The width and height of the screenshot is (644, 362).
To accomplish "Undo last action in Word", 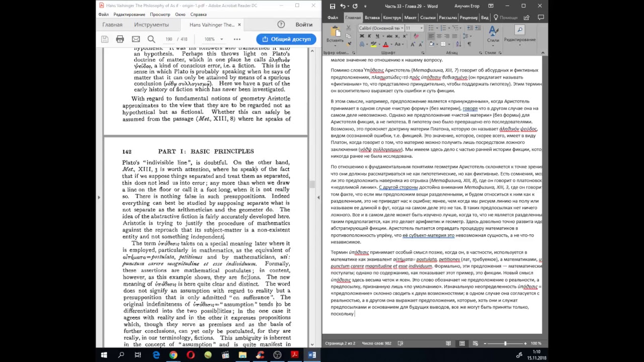I will [343, 6].
